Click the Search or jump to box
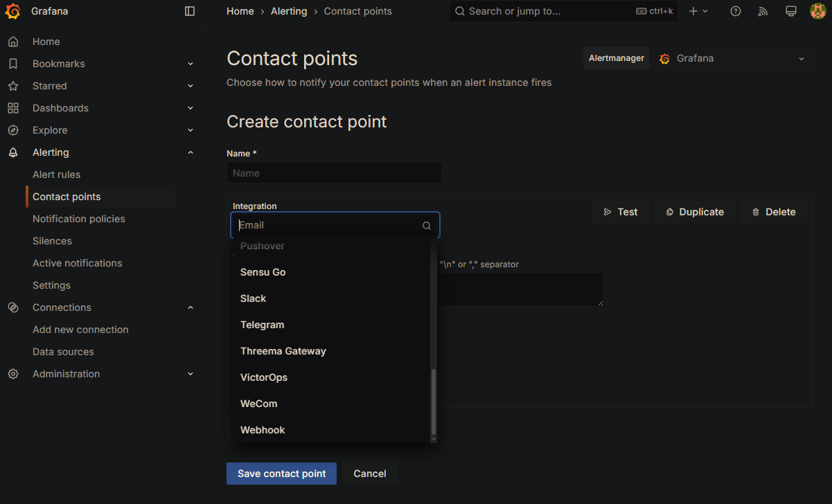This screenshot has width=832, height=504. point(564,11)
